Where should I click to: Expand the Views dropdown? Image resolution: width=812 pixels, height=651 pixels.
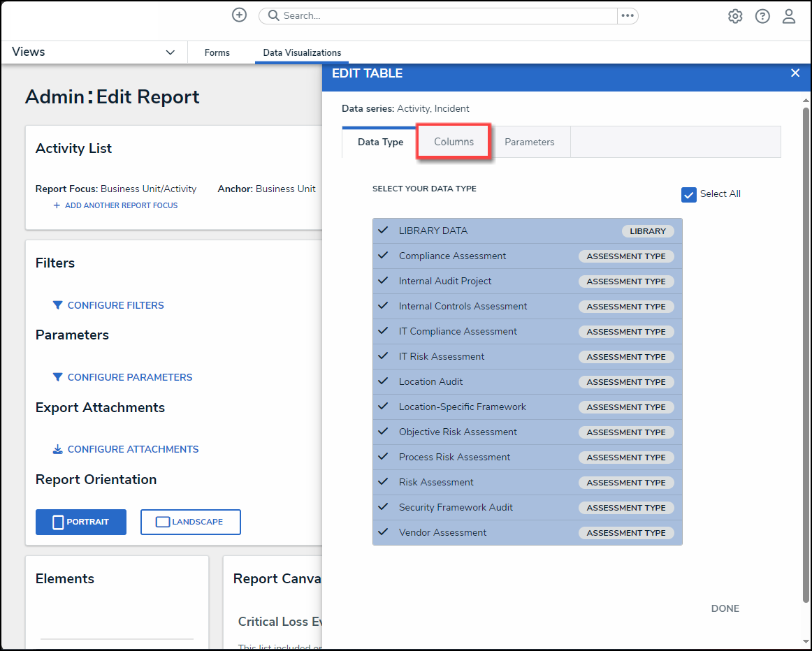coord(170,52)
